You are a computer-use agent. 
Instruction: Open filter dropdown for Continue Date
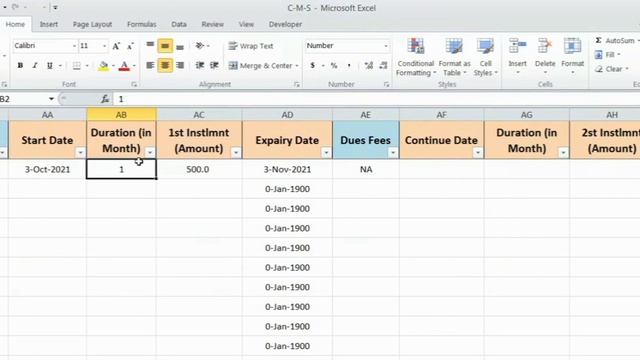coord(478,153)
